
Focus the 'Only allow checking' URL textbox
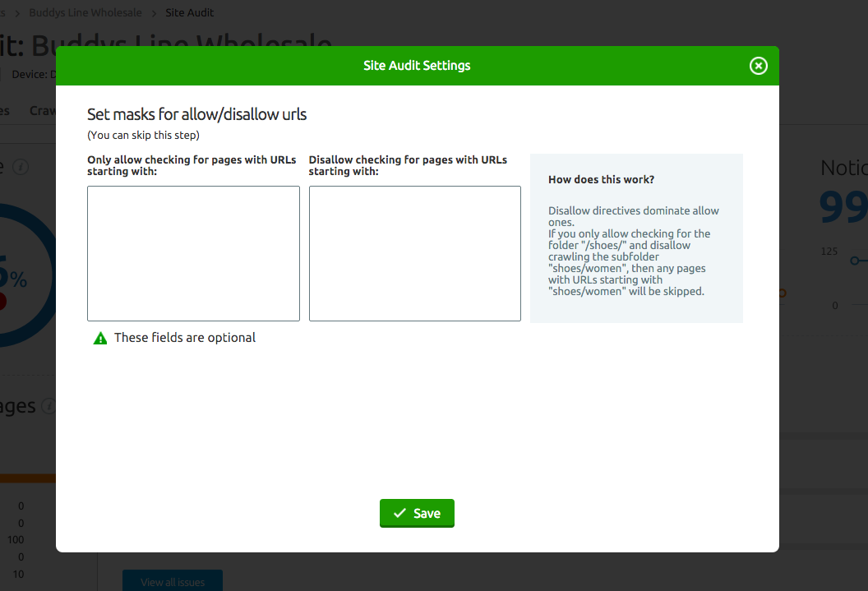click(x=193, y=253)
